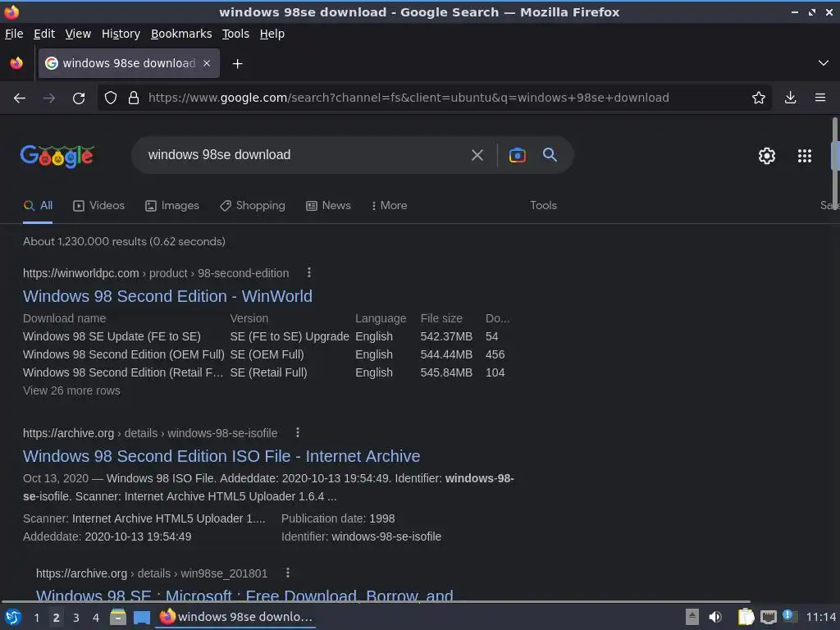Expand the list all tabs chevron
Viewport: 840px width, 630px height.
824,63
